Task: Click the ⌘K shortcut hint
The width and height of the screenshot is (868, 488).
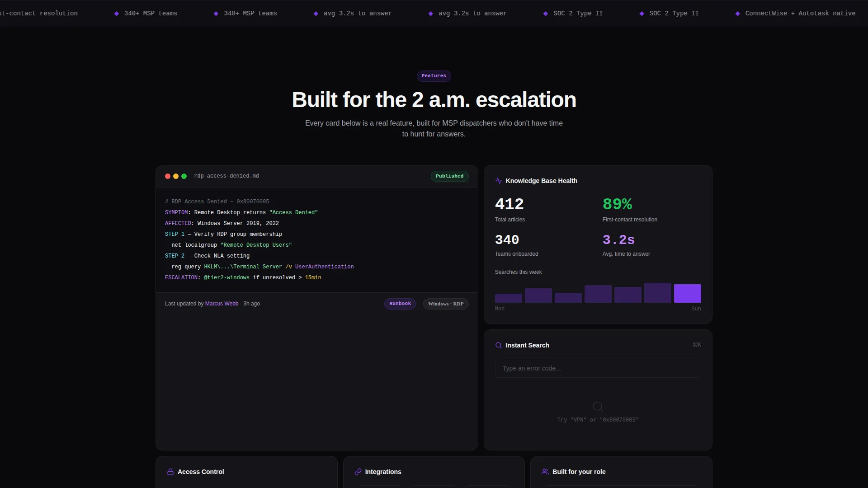Action: [x=697, y=345]
